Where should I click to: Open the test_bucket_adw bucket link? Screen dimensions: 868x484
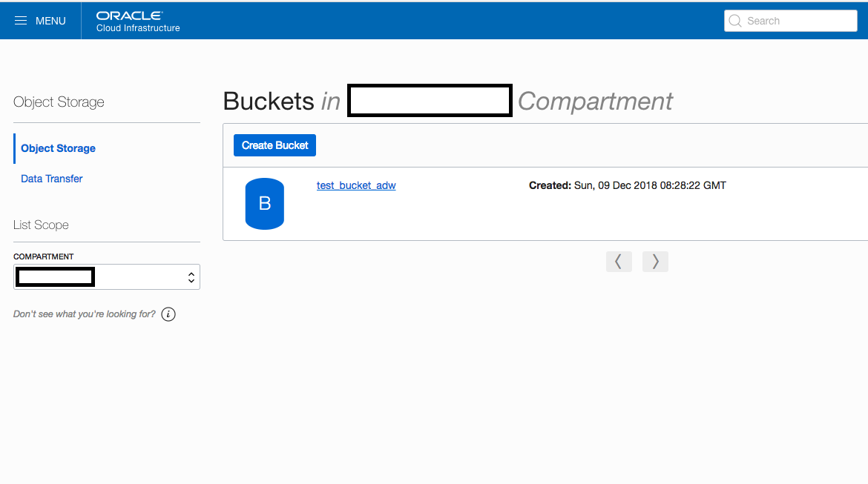pos(356,185)
